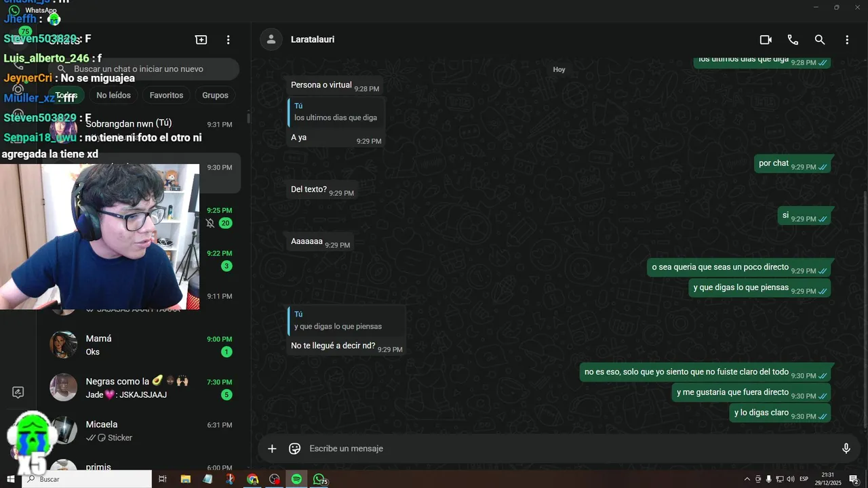This screenshot has width=868, height=488.
Task: Open the Calls section in the WhatsApp sidebar
Action: [x=18, y=64]
